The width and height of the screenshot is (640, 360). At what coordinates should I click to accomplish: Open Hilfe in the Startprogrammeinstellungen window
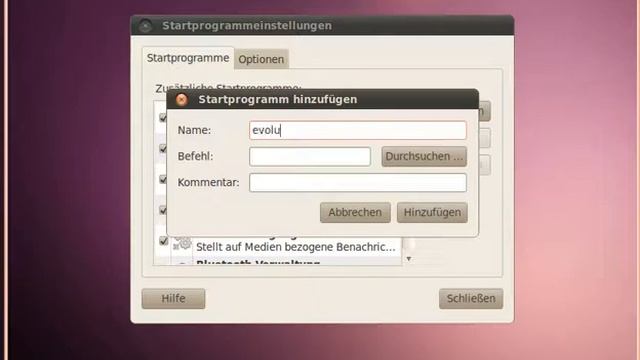click(173, 298)
